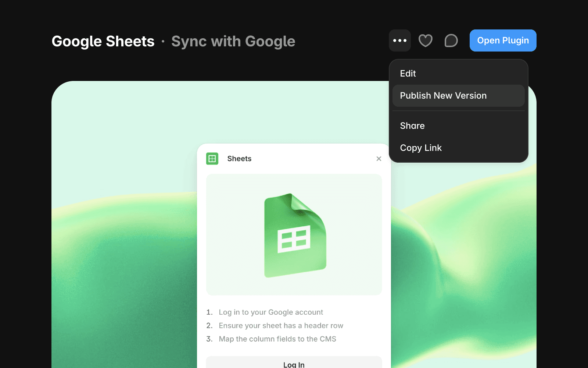Like the plugin with the heart icon
This screenshot has width=588, height=368.
pos(426,40)
